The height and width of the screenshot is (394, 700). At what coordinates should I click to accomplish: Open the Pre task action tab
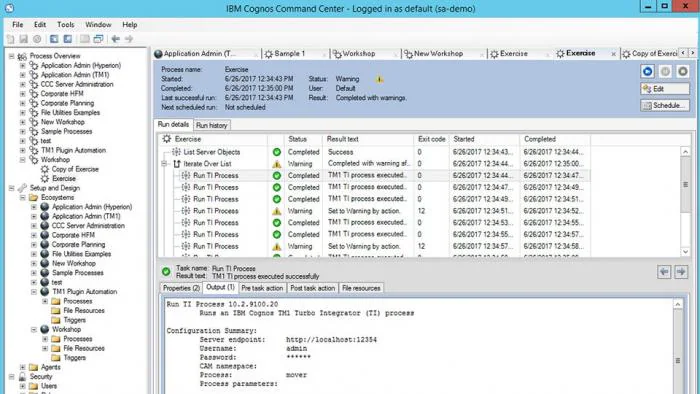[x=262, y=288]
